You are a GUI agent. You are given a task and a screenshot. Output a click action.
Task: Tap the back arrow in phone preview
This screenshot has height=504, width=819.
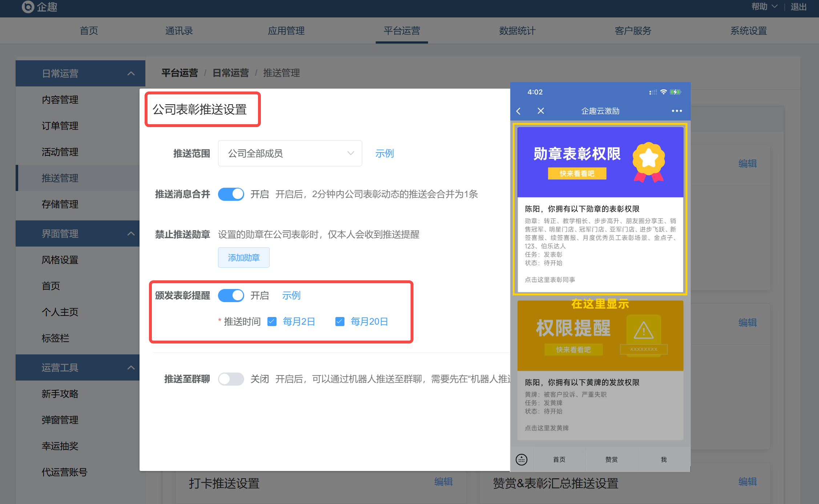click(x=519, y=111)
